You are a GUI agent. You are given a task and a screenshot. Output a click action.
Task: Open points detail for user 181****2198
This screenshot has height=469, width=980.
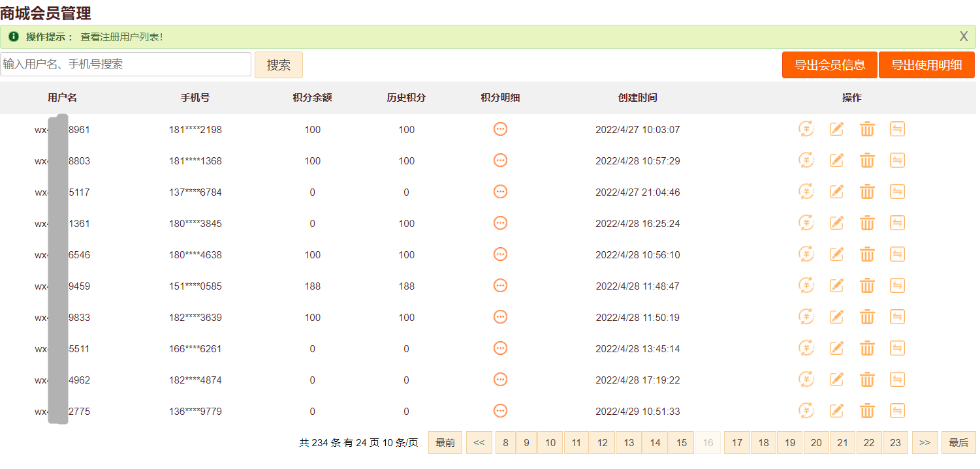pyautogui.click(x=500, y=129)
